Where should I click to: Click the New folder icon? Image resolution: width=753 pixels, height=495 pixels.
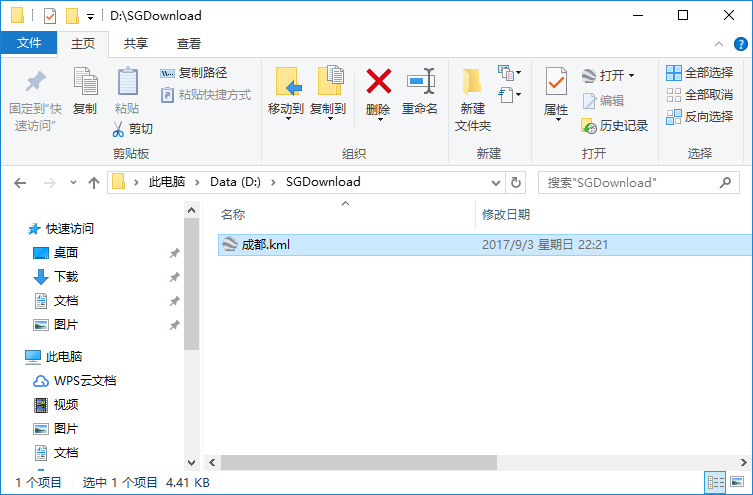click(472, 81)
